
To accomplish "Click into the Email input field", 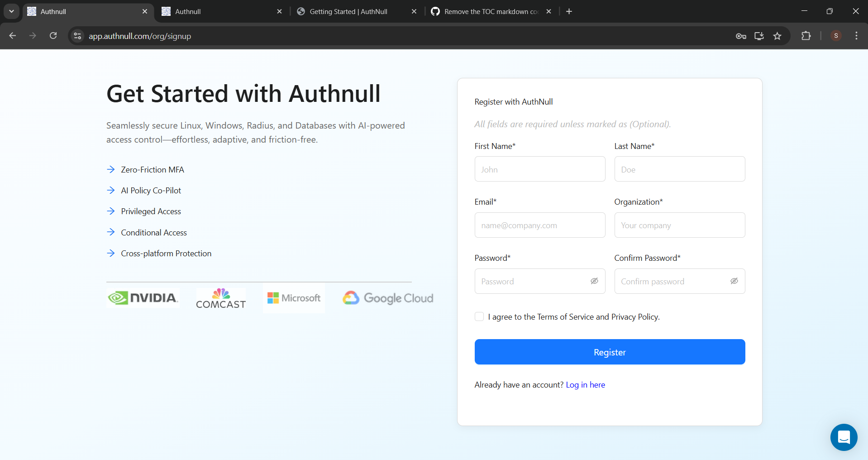I will [539, 225].
